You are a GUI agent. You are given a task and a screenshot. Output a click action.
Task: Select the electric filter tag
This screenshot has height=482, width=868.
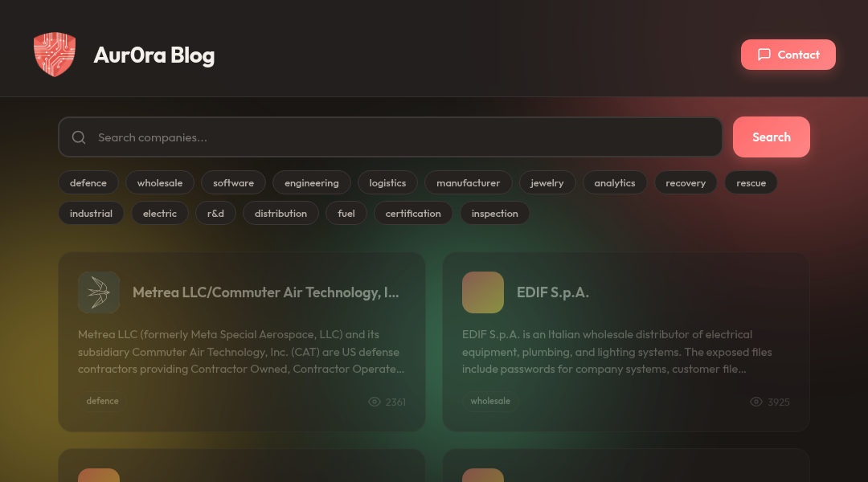160,213
